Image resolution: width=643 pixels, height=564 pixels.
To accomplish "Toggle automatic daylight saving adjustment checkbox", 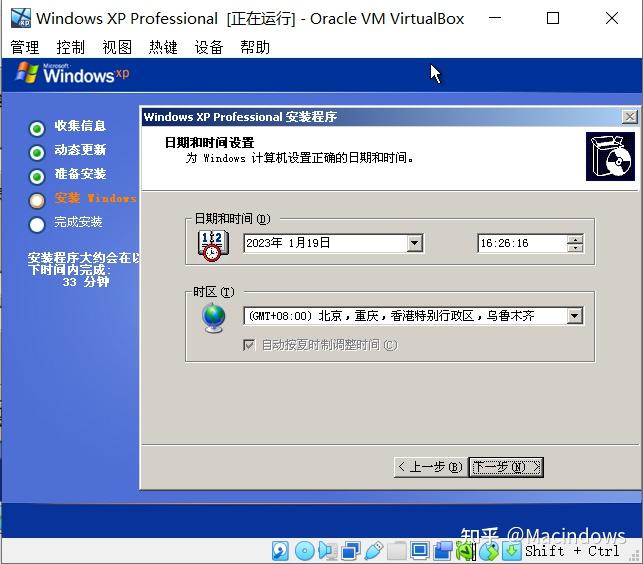I will [249, 345].
